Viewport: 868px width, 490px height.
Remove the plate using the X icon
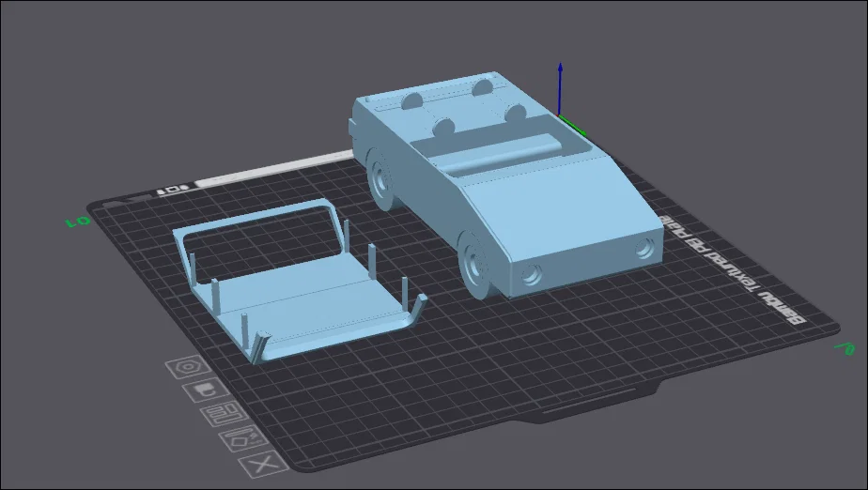point(265,465)
